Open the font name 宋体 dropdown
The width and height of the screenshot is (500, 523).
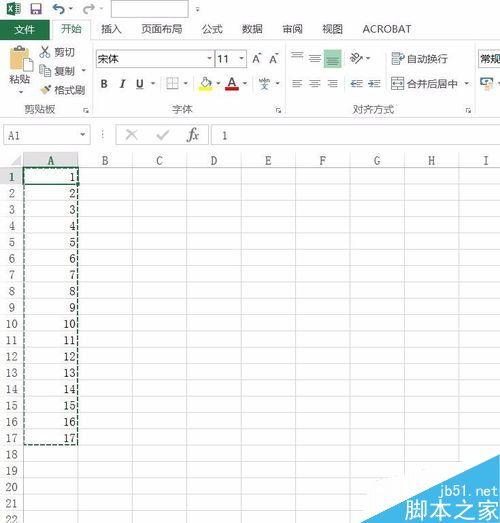(x=209, y=58)
